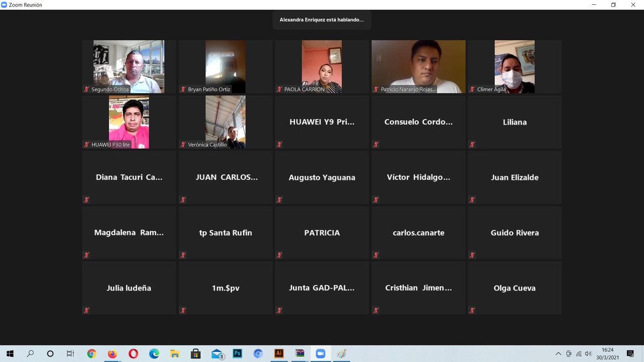Click the 'Consuelo Cordo...' participant name
The height and width of the screenshot is (362, 644).
coord(419,122)
